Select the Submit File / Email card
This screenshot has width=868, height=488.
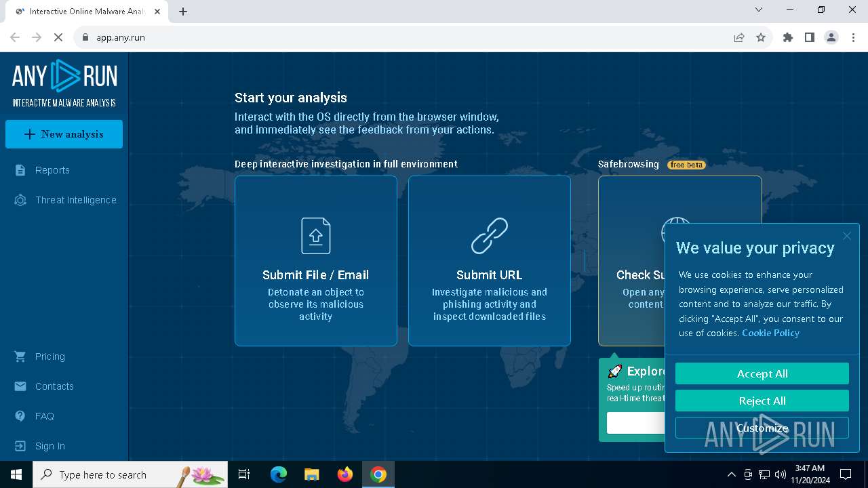(x=316, y=261)
